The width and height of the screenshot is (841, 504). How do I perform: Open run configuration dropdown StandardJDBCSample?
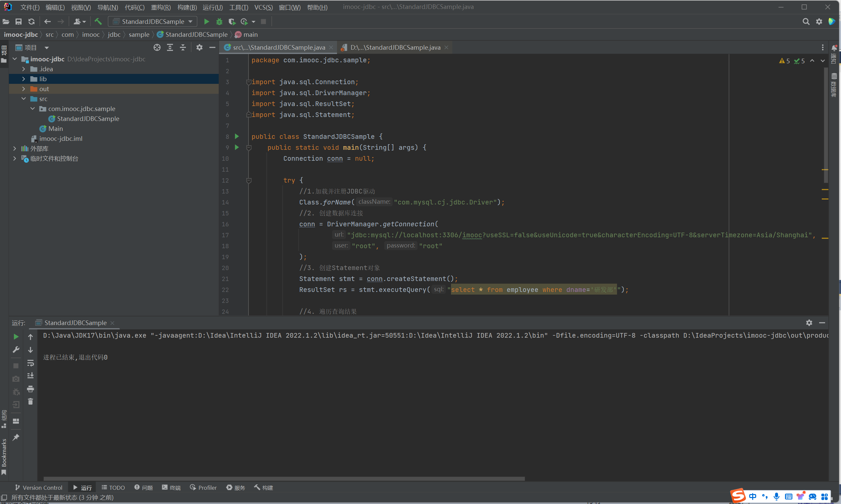point(152,22)
